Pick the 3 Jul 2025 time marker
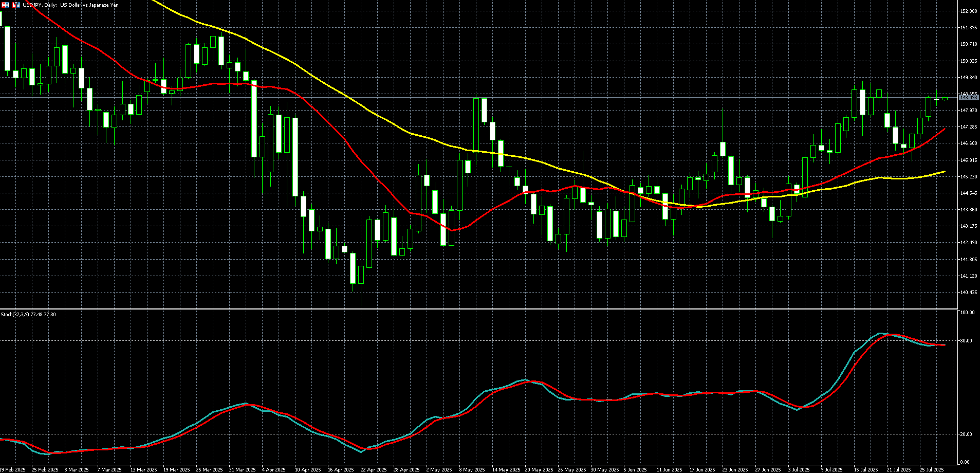The width and height of the screenshot is (980, 473). pos(798,469)
